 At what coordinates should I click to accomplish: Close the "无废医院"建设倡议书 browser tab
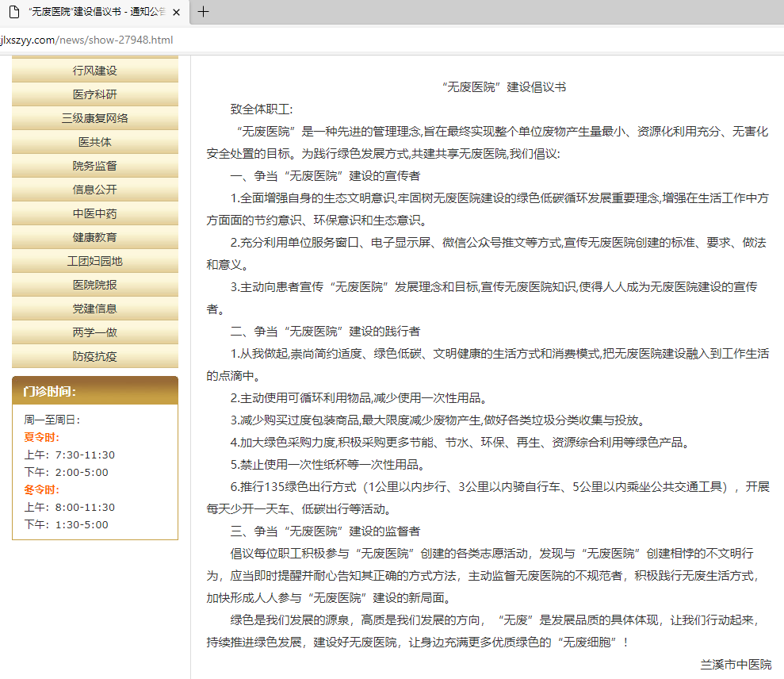176,13
